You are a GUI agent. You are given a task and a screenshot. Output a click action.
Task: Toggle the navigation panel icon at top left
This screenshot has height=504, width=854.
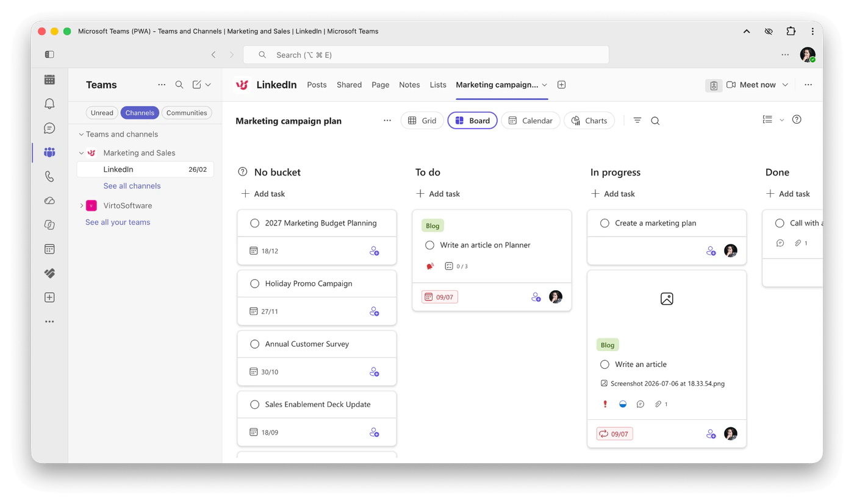click(x=49, y=54)
